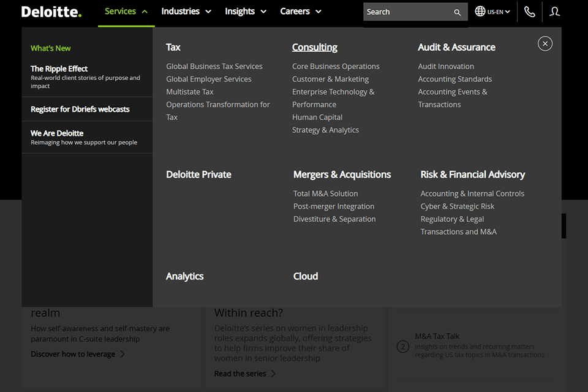Screen dimensions: 588x392
Task: Go to Accounting & Internal Controls
Action: [472, 194]
